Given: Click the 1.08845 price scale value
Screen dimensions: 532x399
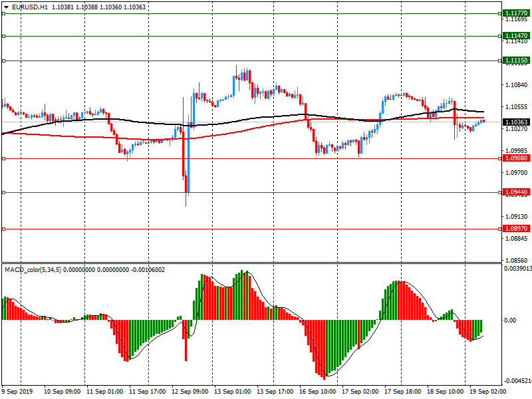Looking at the screenshot, I should [x=517, y=239].
